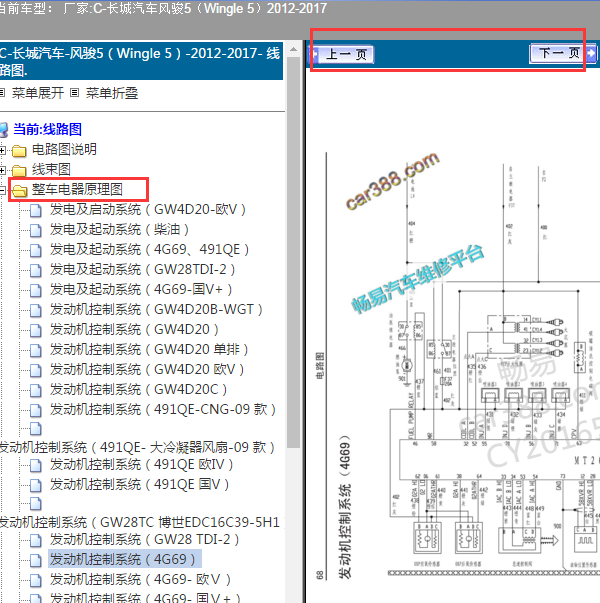The height and width of the screenshot is (603, 600).
Task: Click document icon for 491QE 国V entry
Action: 35,486
